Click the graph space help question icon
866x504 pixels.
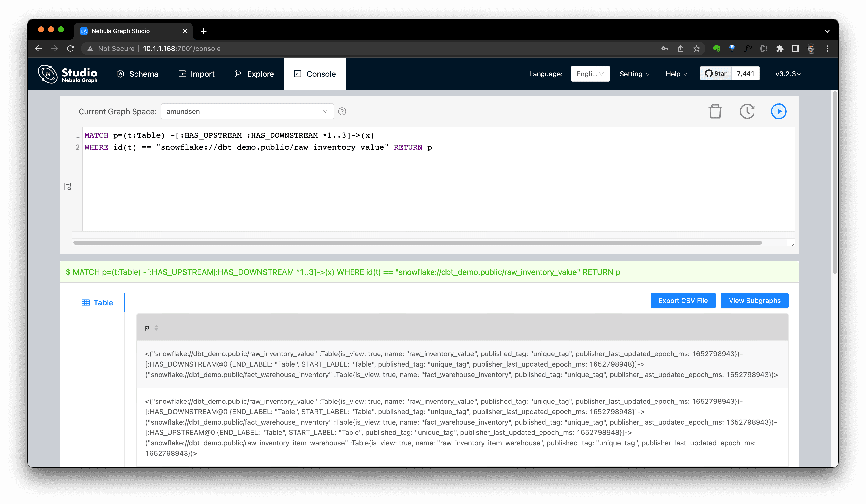(x=342, y=112)
